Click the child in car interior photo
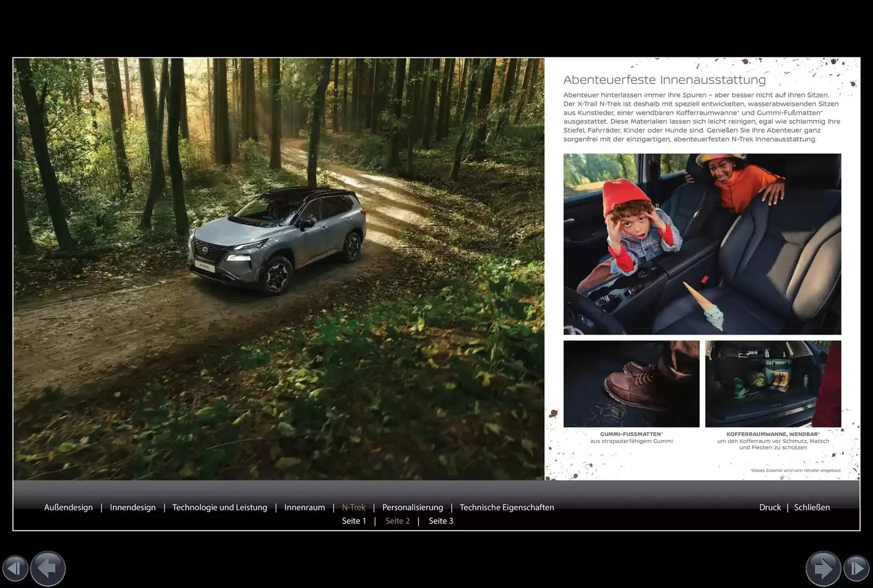Viewport: 873px width, 588px height. (702, 244)
